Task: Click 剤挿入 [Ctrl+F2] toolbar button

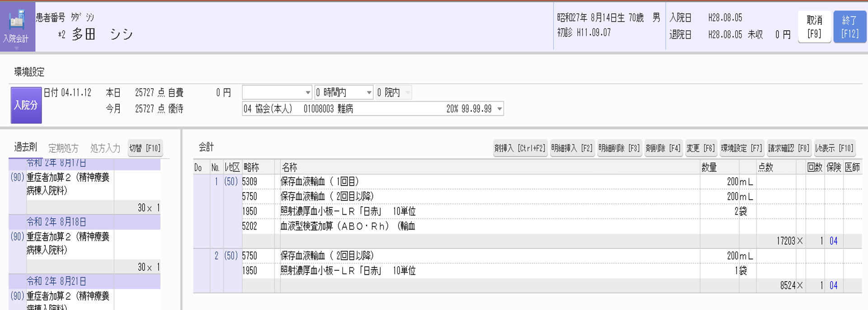Action: tap(520, 148)
